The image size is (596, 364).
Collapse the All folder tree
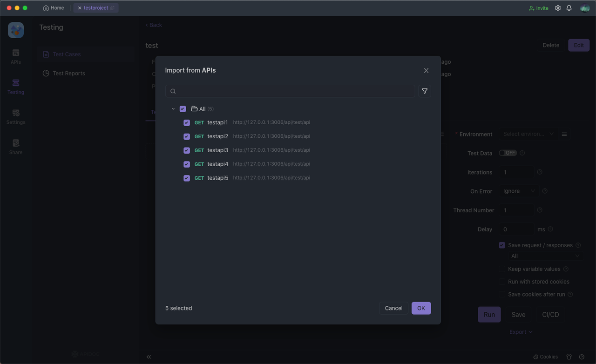173,109
